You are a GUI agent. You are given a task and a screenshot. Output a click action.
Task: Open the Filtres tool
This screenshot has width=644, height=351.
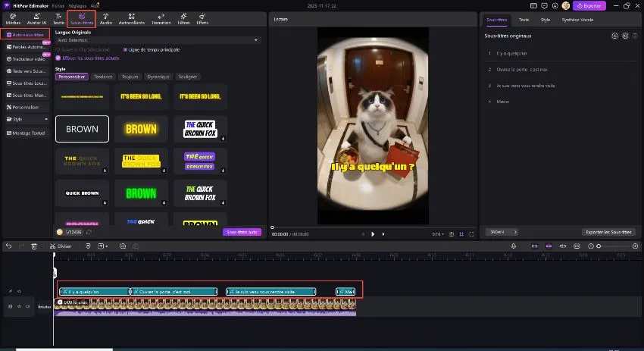pos(183,17)
